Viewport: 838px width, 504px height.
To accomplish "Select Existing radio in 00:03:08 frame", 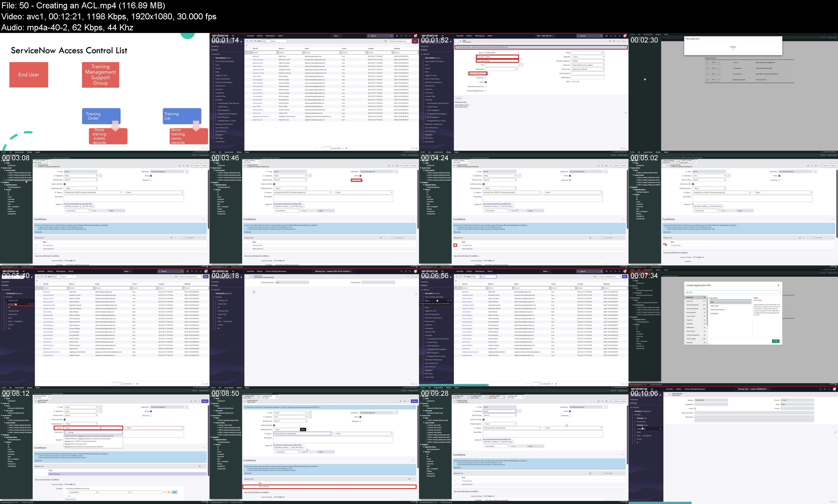I will [x=65, y=260].
